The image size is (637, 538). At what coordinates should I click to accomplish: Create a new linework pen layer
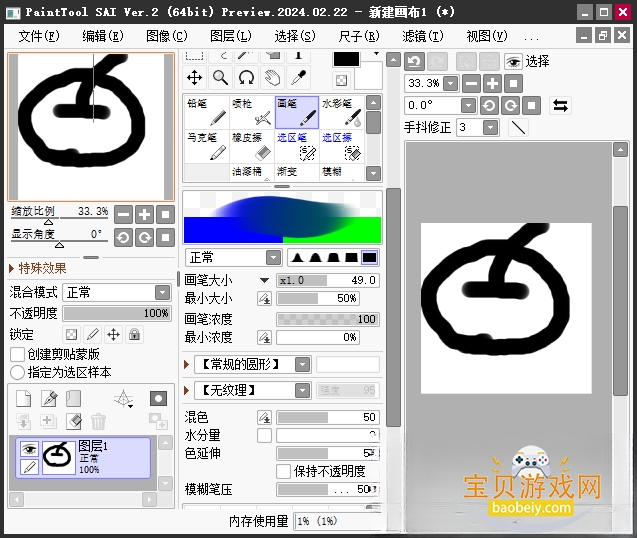pyautogui.click(x=49, y=399)
